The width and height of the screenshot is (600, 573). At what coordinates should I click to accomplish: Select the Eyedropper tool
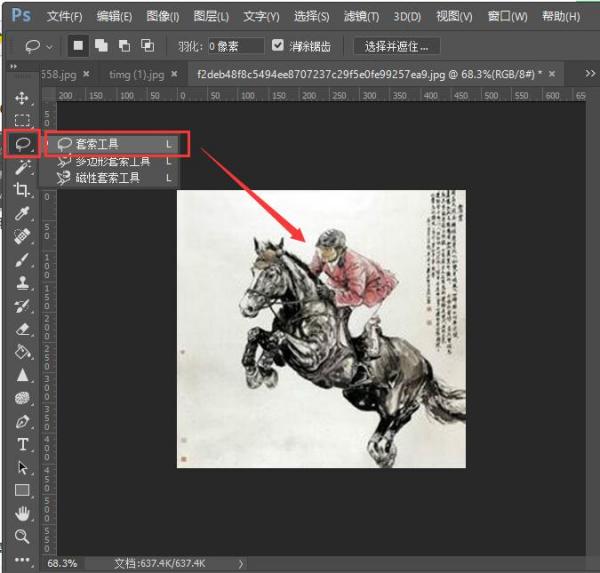tap(22, 213)
